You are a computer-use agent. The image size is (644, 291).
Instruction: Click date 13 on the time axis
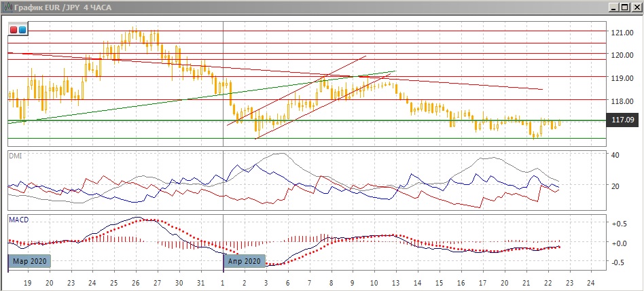point(395,281)
